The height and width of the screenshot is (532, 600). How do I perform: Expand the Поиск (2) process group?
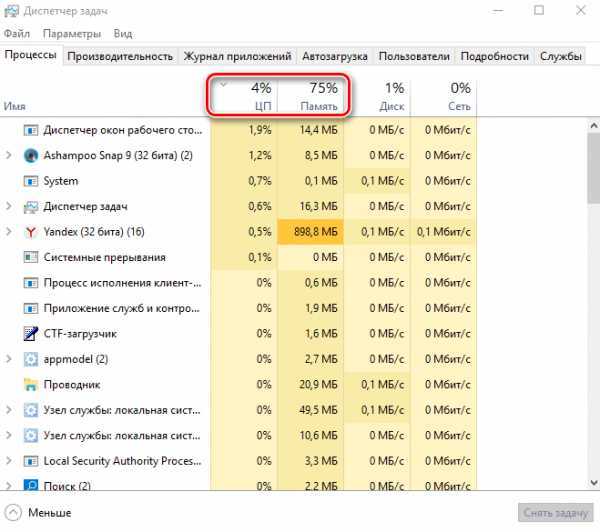[x=9, y=486]
